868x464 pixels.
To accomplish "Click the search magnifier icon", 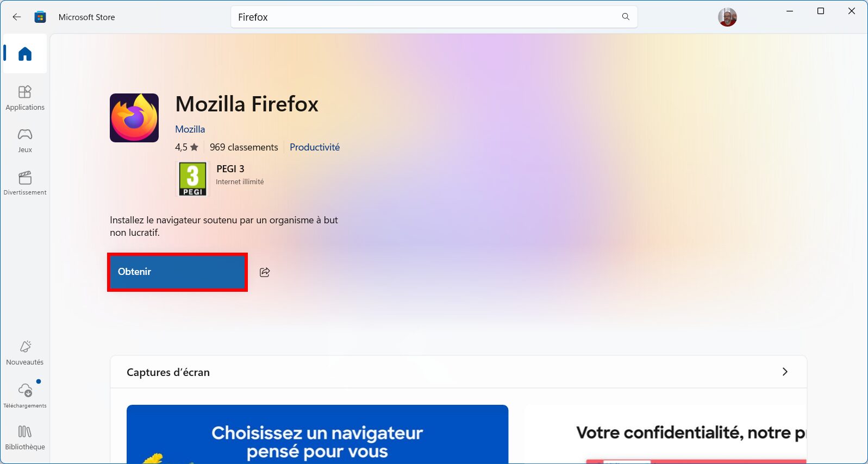I will [626, 17].
